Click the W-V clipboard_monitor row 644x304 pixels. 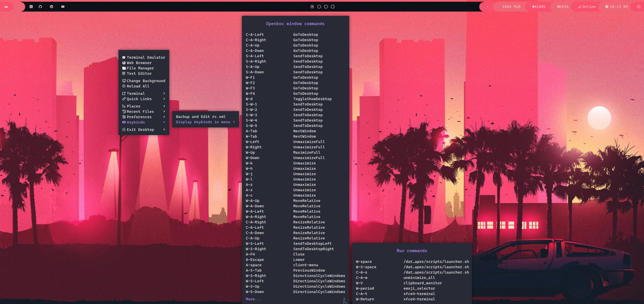(412, 283)
